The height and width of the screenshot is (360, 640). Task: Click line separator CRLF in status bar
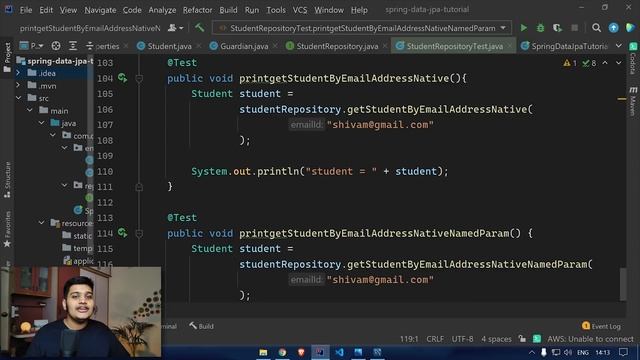tap(435, 339)
